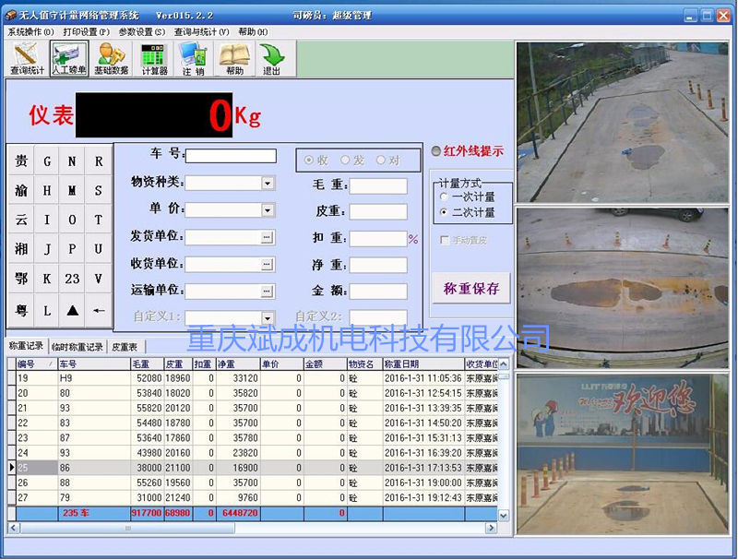Choose 一次计量 measuring mode

444,197
